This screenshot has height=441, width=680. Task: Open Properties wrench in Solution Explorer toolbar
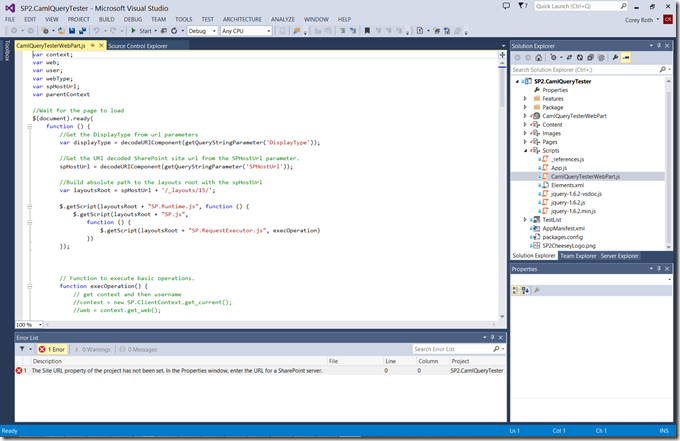tap(615, 58)
